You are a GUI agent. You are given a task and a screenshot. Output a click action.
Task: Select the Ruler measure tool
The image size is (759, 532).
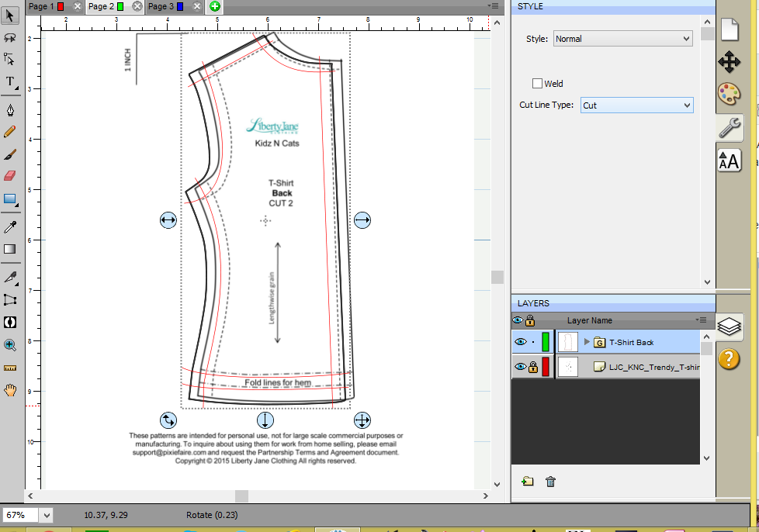click(11, 368)
